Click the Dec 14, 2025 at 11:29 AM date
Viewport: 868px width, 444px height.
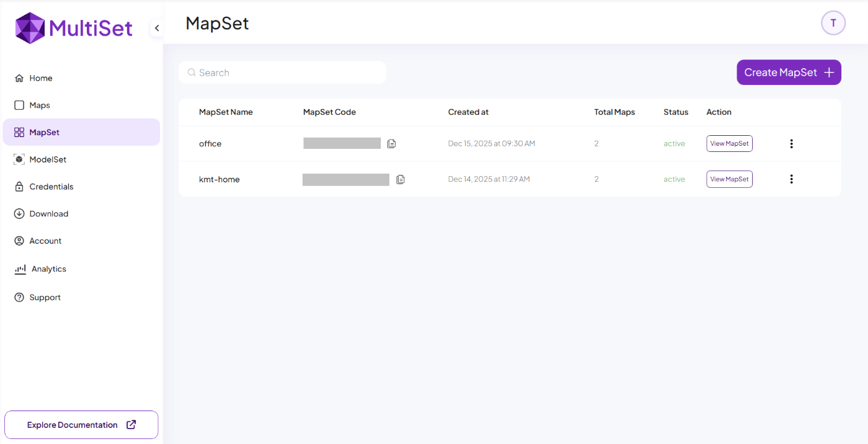point(489,179)
